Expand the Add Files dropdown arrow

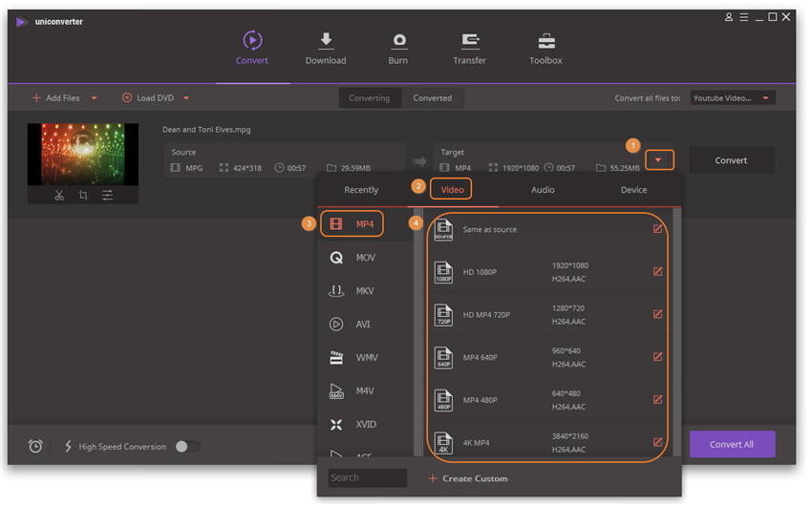[94, 97]
